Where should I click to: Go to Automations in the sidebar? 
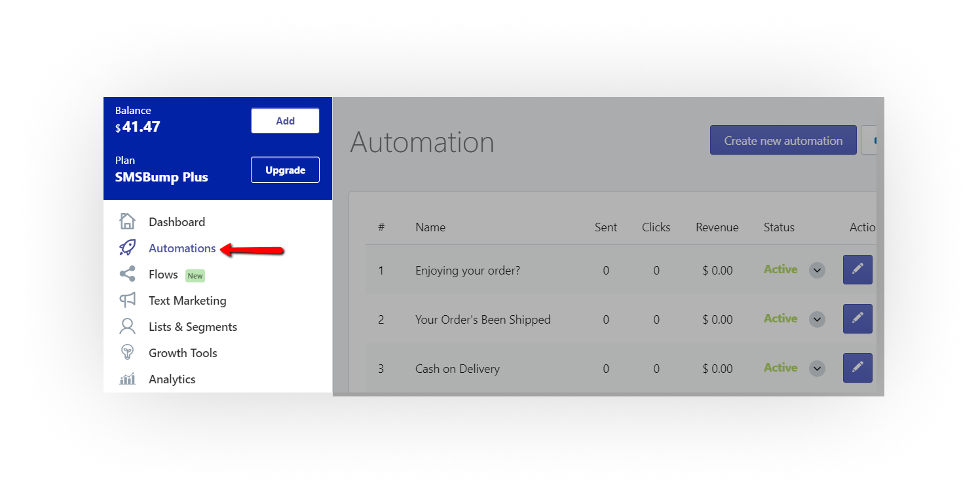coord(182,248)
